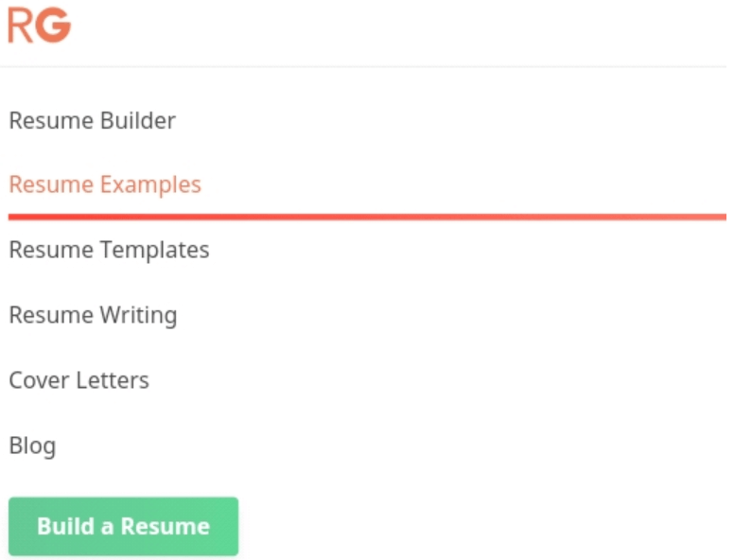This screenshot has width=752, height=560.
Task: Select Resume Templates from the nav menu
Action: point(110,251)
